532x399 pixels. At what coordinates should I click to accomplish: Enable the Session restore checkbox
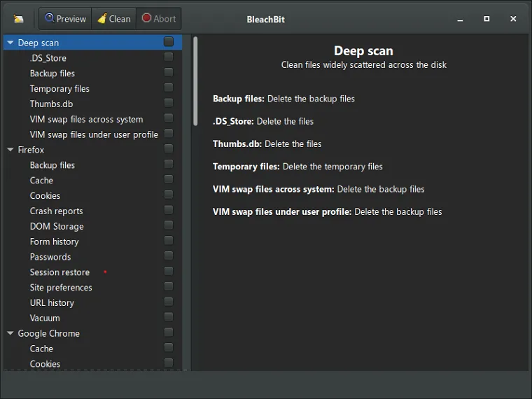click(169, 271)
